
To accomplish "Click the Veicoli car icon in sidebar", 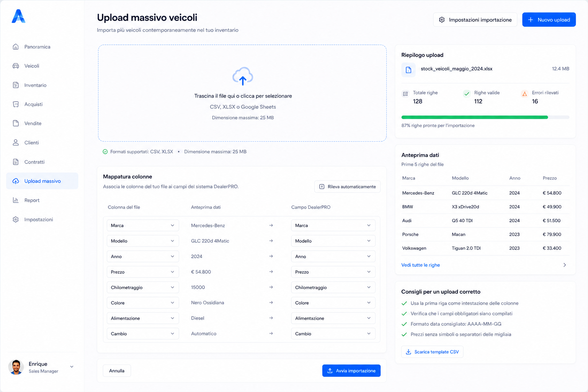I will point(16,66).
